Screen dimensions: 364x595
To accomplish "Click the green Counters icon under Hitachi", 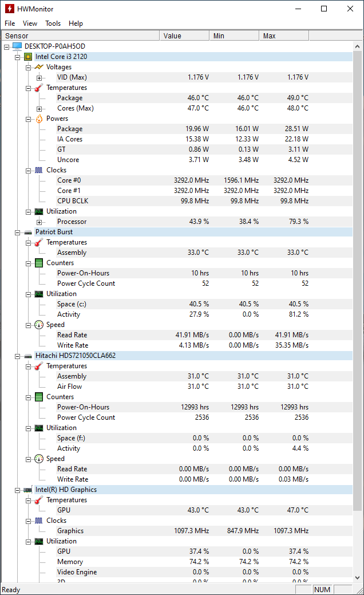I will pos(39,397).
